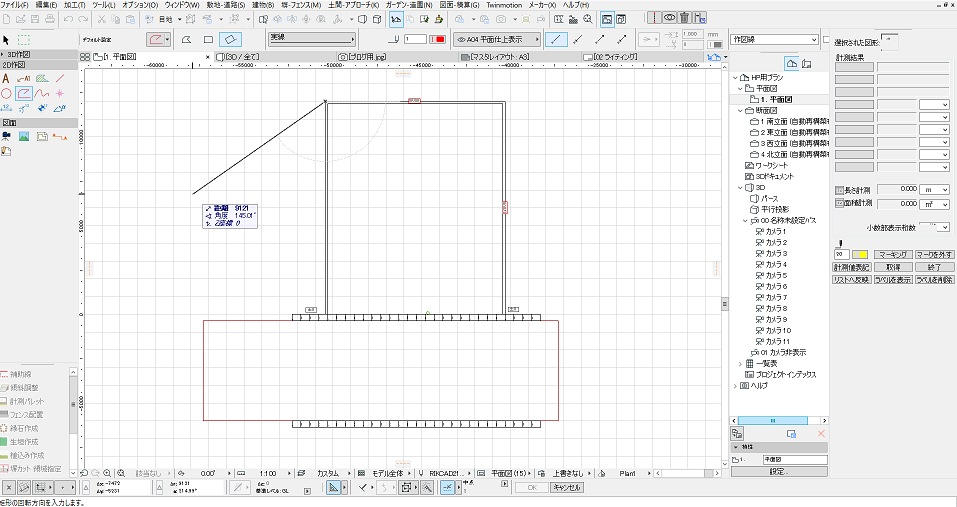This screenshot has height=507, width=957.
Task: Choose the rotated rectangle geometry method
Action: coord(230,39)
